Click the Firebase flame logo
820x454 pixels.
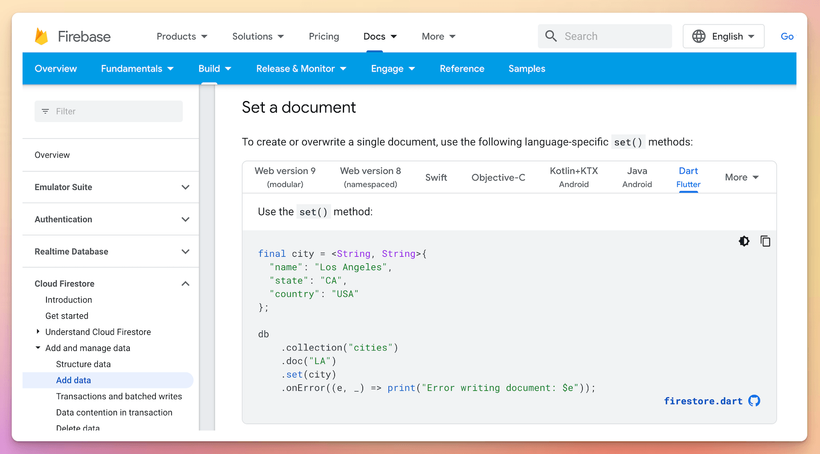[x=41, y=36]
